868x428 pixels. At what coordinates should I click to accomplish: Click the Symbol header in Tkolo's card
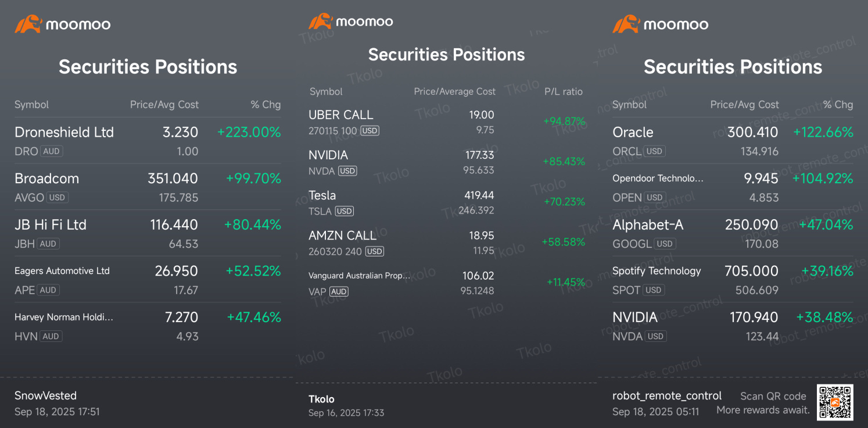click(326, 91)
